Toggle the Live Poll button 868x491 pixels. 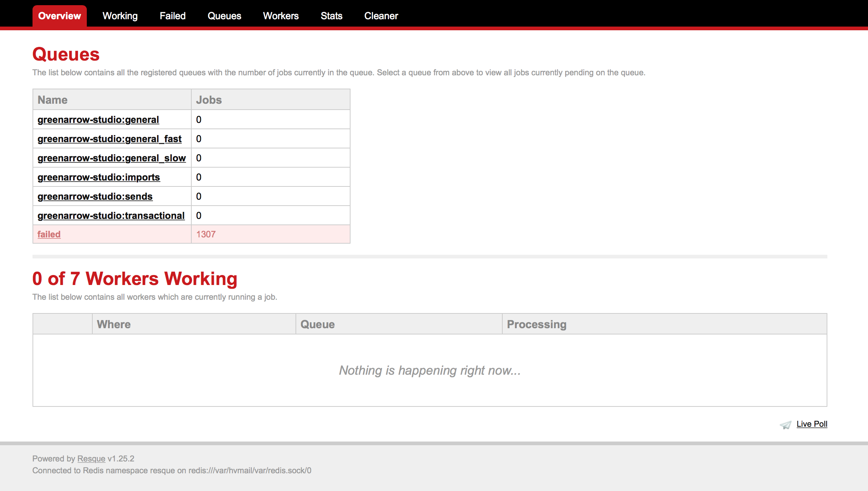pos(813,424)
